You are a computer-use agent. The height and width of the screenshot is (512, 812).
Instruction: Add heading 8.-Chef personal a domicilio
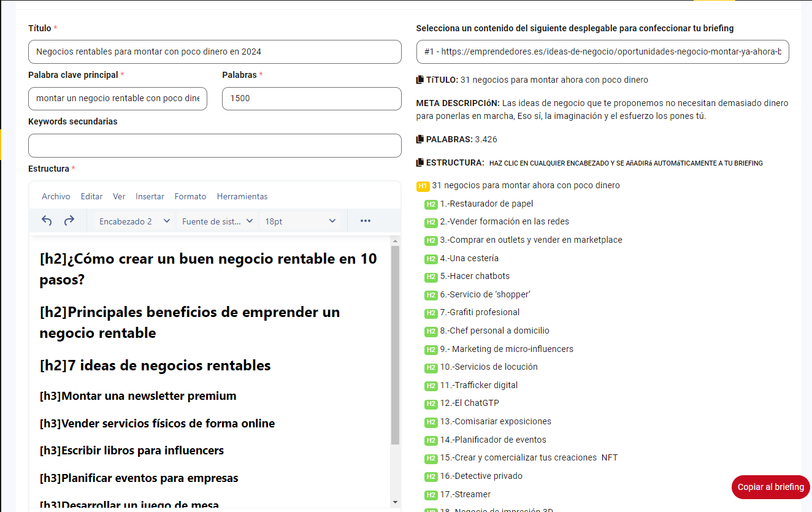click(494, 331)
